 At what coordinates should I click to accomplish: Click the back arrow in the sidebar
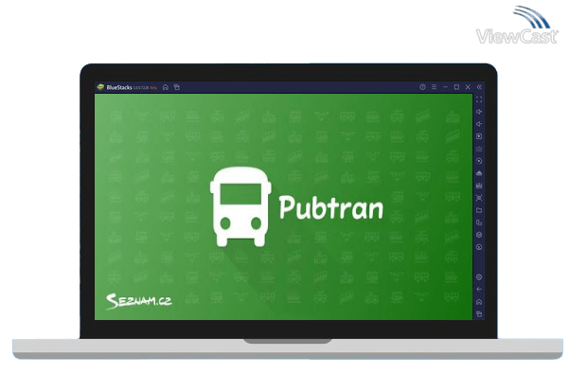(x=479, y=290)
